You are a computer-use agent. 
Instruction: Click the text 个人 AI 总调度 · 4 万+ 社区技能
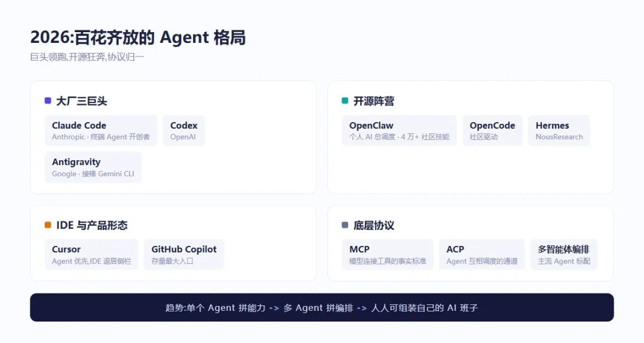(x=399, y=137)
